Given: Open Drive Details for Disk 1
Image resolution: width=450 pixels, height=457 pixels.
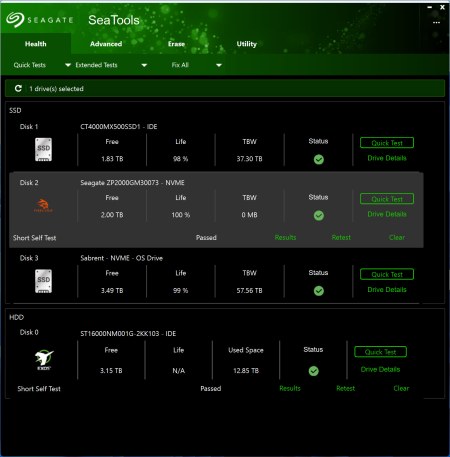Looking at the screenshot, I should (x=387, y=158).
